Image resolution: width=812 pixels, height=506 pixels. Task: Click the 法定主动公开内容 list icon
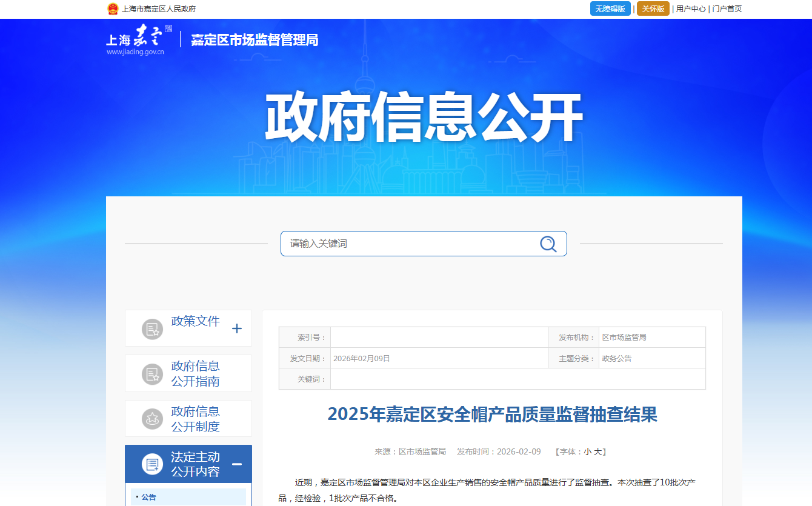coord(152,464)
